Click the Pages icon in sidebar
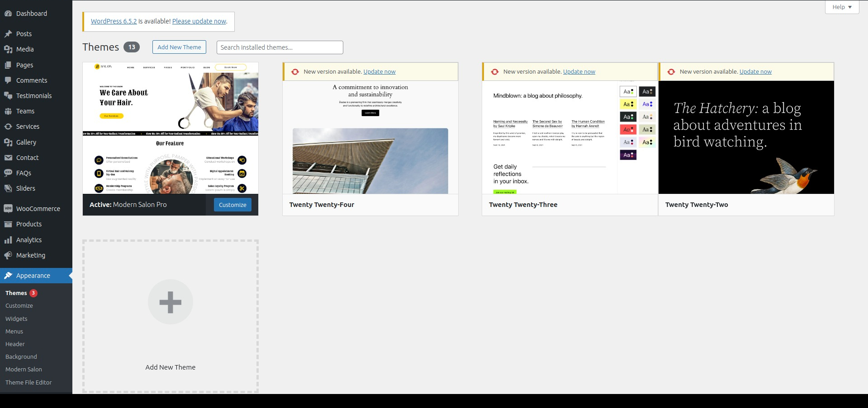868x408 pixels. point(8,65)
